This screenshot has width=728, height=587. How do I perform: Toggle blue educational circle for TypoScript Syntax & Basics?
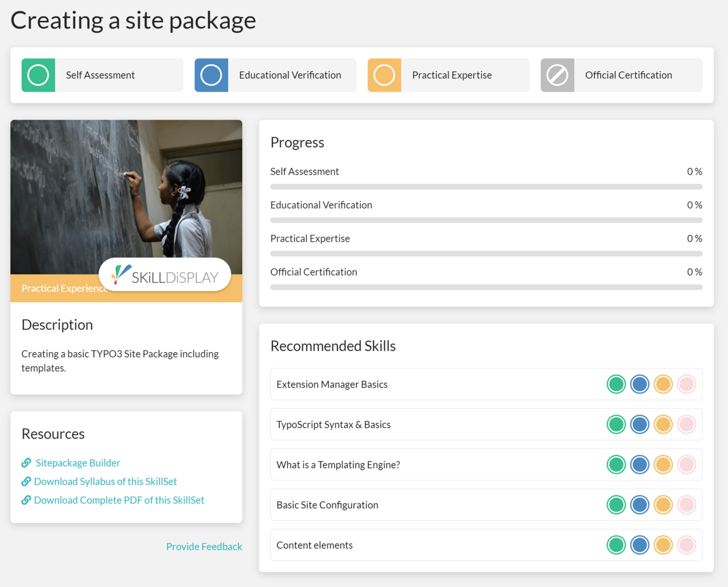click(639, 424)
